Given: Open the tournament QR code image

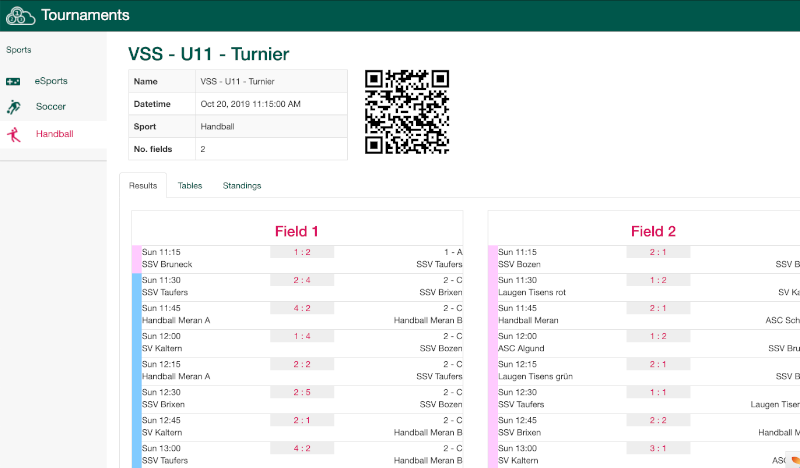Looking at the screenshot, I should point(406,111).
